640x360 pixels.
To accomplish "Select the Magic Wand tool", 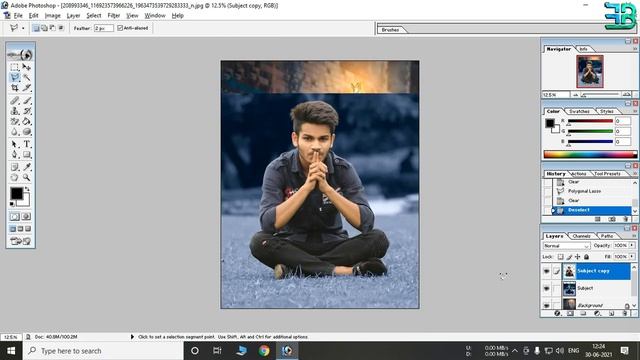I will point(27,78).
